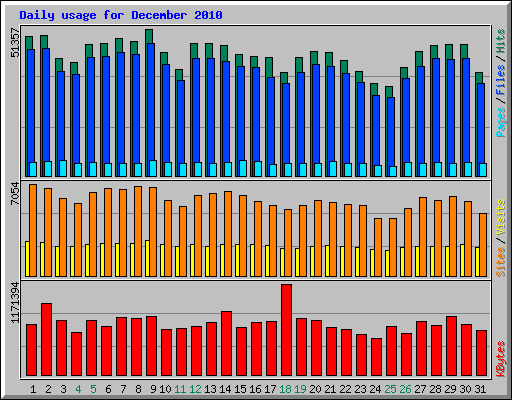Click day 1 on the x-axis
Image resolution: width=512 pixels, height=400 pixels.
(x=33, y=389)
